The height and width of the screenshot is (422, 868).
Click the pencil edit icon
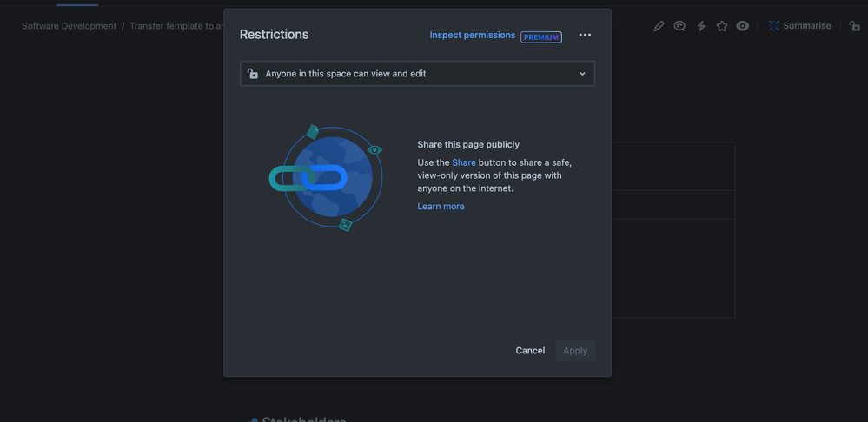pos(659,26)
